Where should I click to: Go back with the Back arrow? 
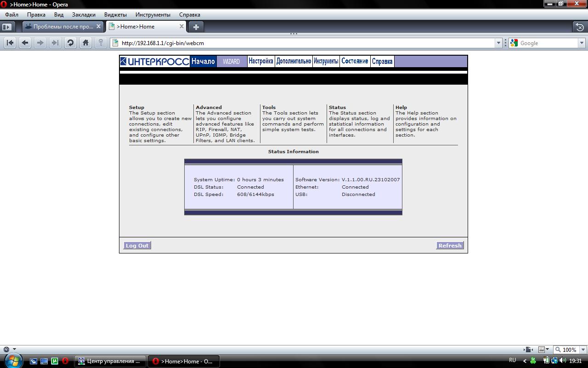[x=25, y=43]
